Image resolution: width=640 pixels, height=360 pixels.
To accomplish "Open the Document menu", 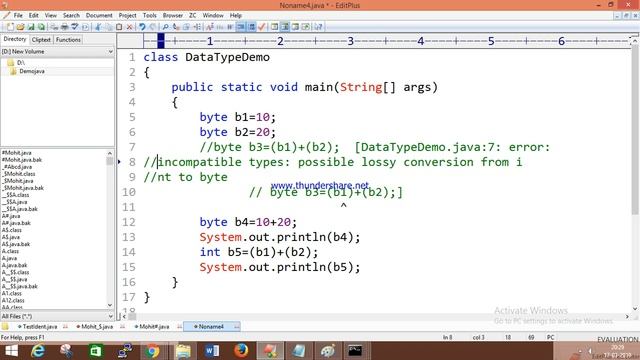I will click(99, 15).
